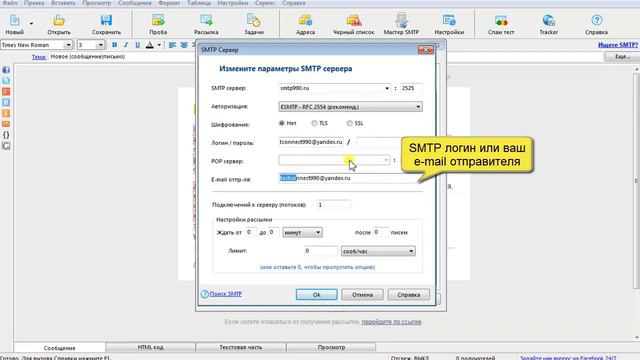Viewport: 640px width, 360px height.
Task: Open the Черный список icon
Action: tap(353, 24)
